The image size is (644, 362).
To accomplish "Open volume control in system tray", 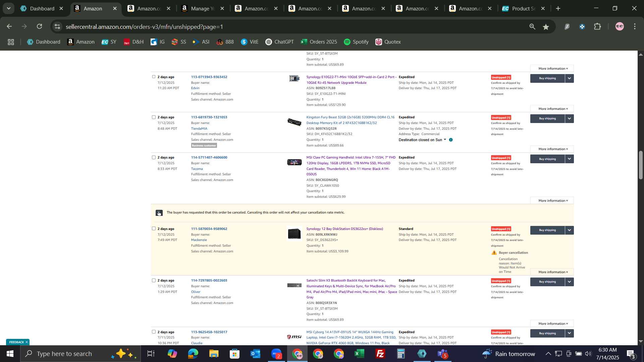I will click(588, 354).
